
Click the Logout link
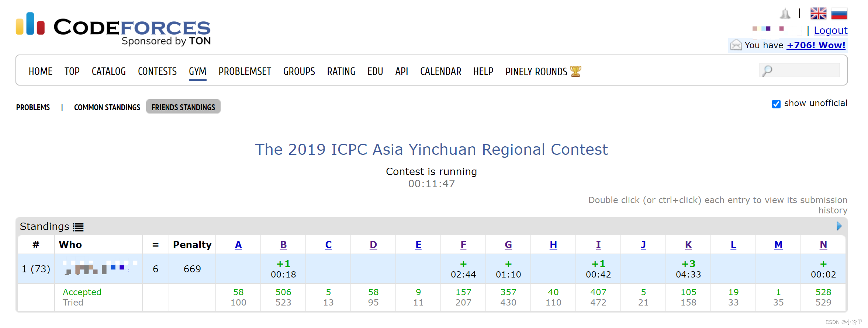(x=831, y=30)
